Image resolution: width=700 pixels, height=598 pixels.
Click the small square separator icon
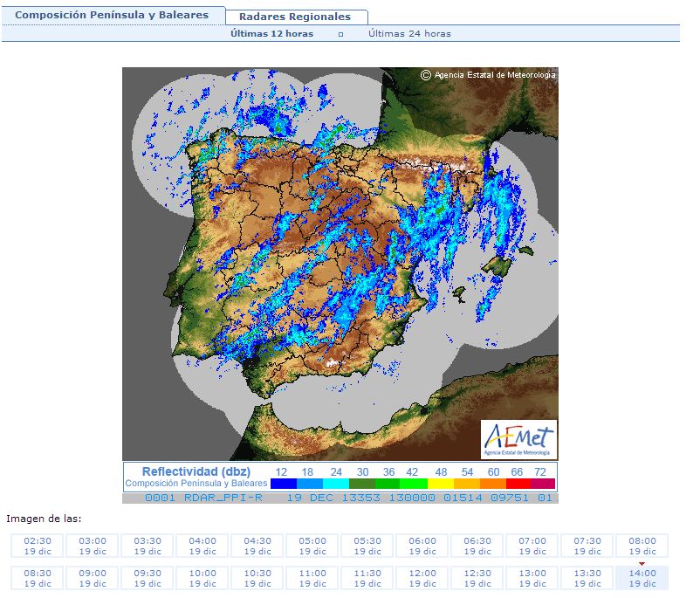tap(340, 34)
